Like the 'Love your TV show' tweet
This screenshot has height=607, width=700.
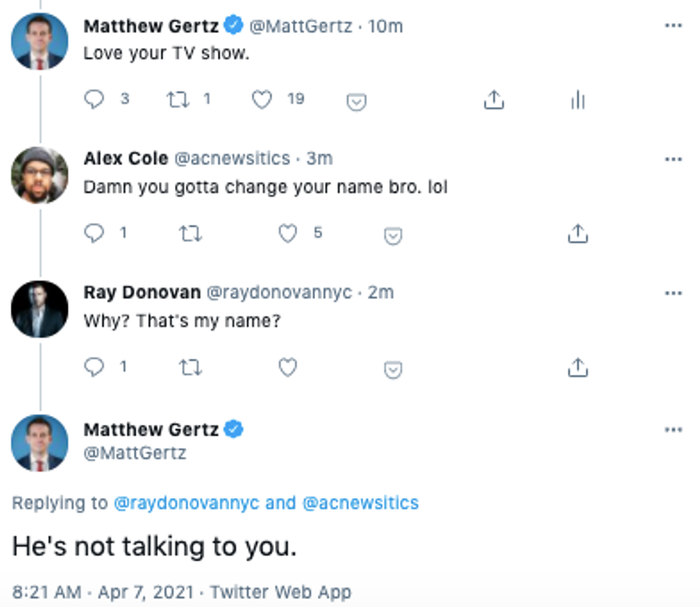tap(262, 100)
